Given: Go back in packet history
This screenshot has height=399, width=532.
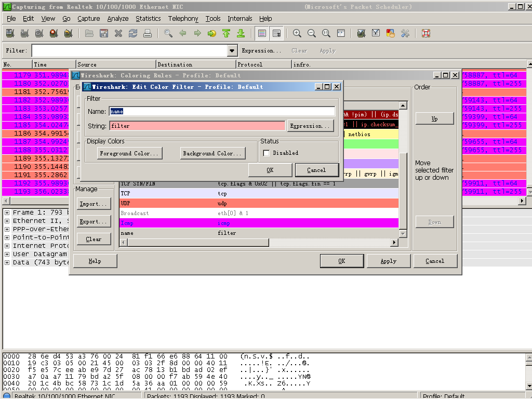Looking at the screenshot, I should point(183,33).
